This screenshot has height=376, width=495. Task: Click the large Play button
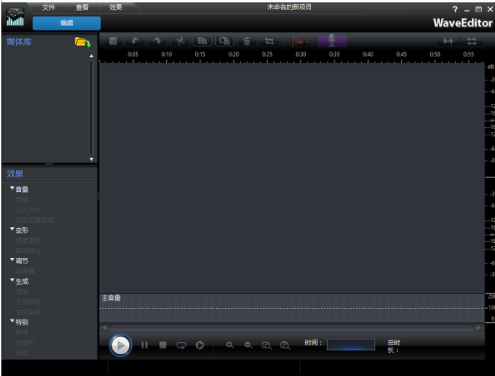pyautogui.click(x=120, y=345)
